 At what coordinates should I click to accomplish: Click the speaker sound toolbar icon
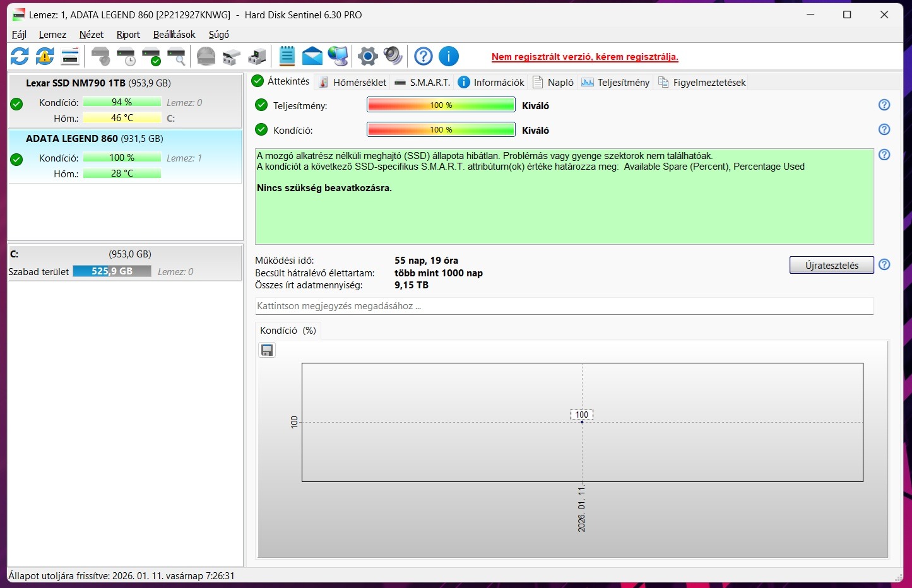coord(393,56)
